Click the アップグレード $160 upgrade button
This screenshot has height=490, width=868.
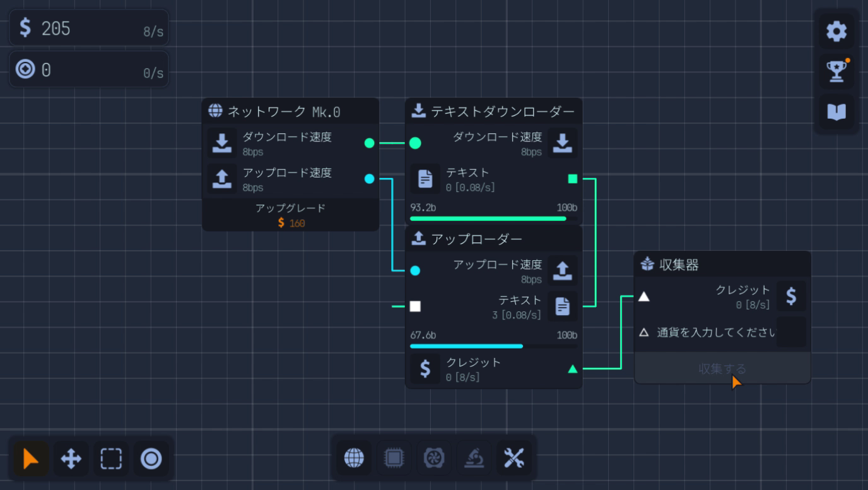(x=290, y=216)
